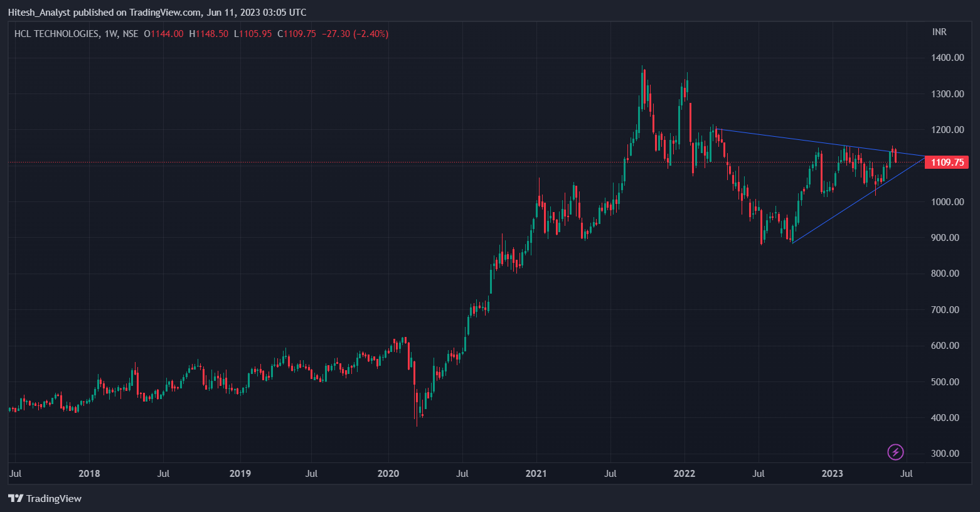Click the 600.00 price axis label
Image resolution: width=980 pixels, height=512 pixels.
(945, 346)
